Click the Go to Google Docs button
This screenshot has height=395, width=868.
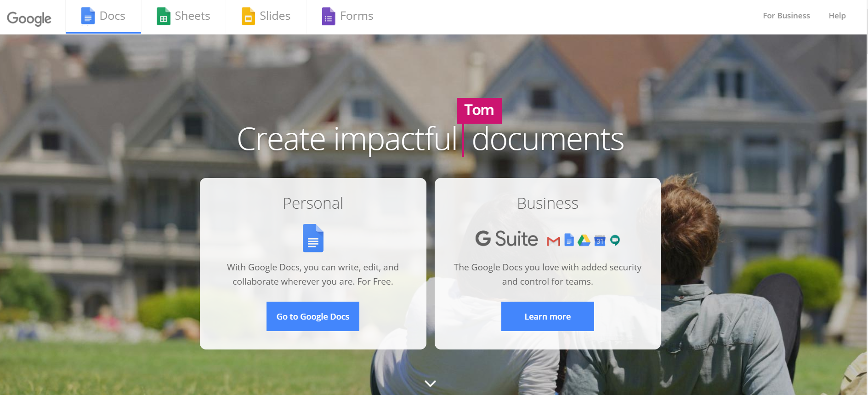tap(313, 316)
